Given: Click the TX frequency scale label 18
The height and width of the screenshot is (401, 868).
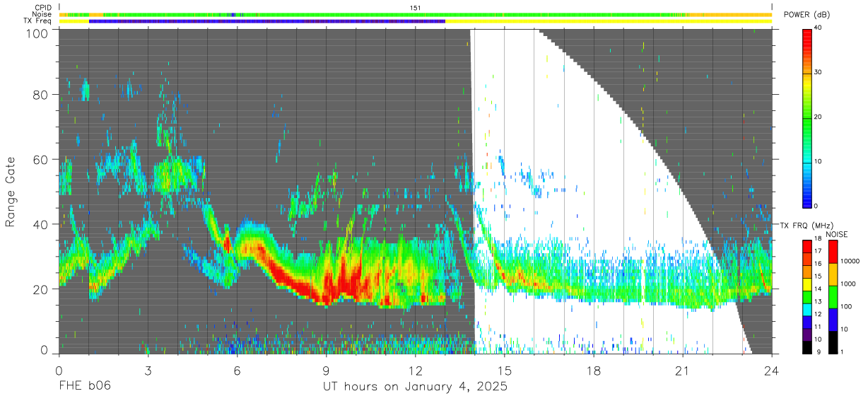Looking at the screenshot, I should tap(819, 240).
